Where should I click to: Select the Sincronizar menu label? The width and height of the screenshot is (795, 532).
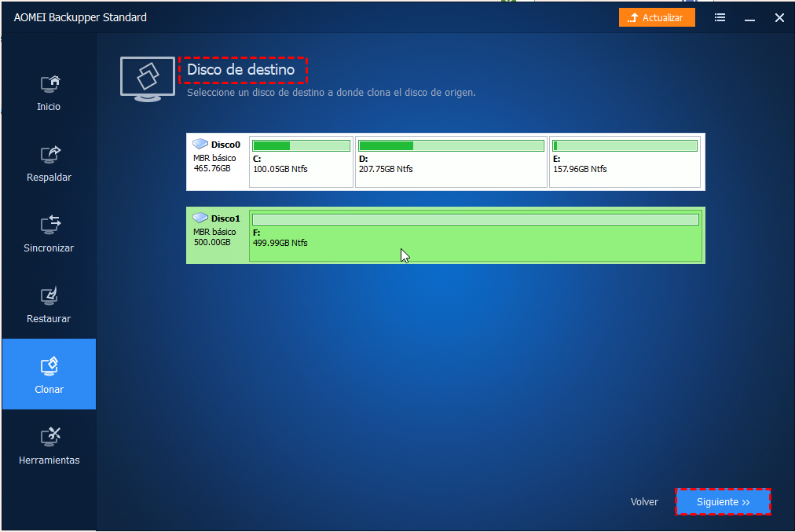tap(49, 248)
